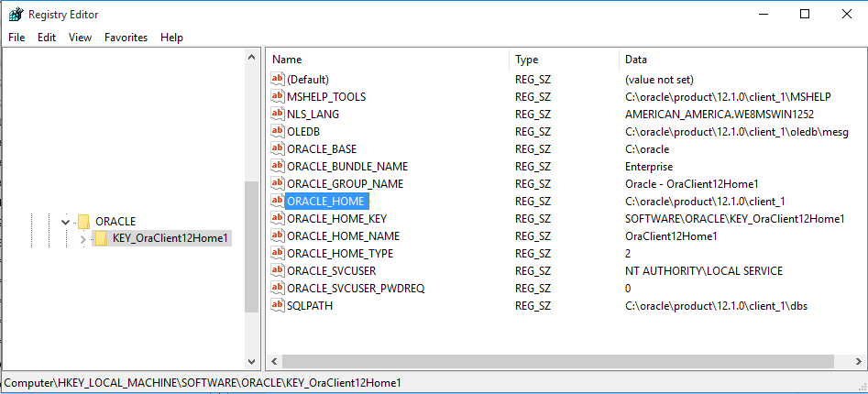Click the string icon next to SQLPATH
Viewport: 868px width, 394px height.
(278, 305)
